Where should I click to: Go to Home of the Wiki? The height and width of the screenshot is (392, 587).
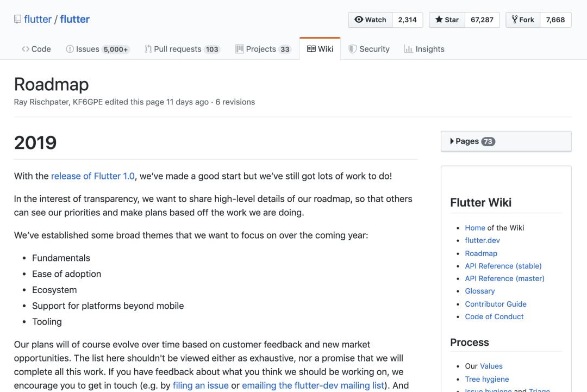click(x=474, y=228)
